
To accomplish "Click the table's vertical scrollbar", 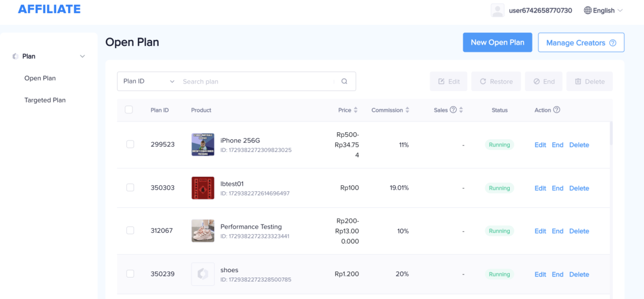I will click(x=611, y=134).
